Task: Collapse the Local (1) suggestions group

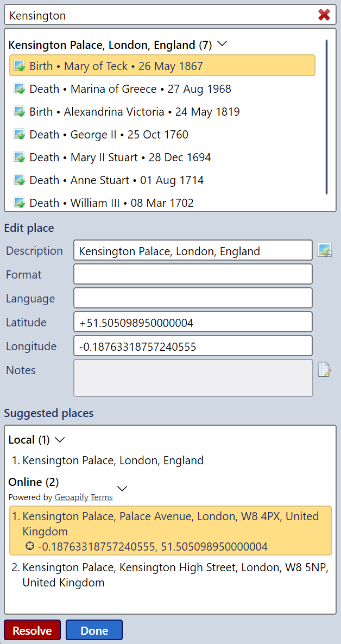Action: tap(60, 439)
